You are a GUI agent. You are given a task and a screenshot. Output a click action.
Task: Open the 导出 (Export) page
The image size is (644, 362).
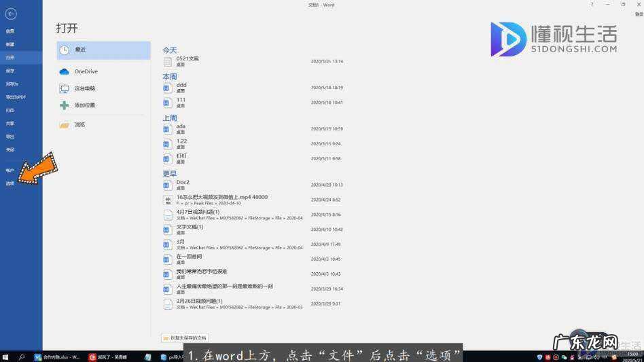click(x=10, y=137)
